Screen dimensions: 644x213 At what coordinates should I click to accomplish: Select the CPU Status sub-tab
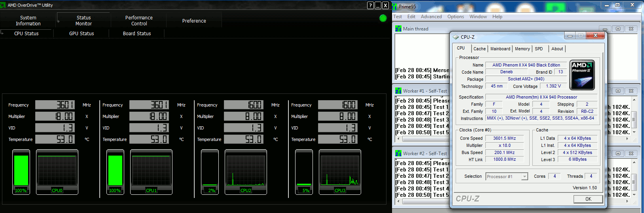[x=27, y=34]
